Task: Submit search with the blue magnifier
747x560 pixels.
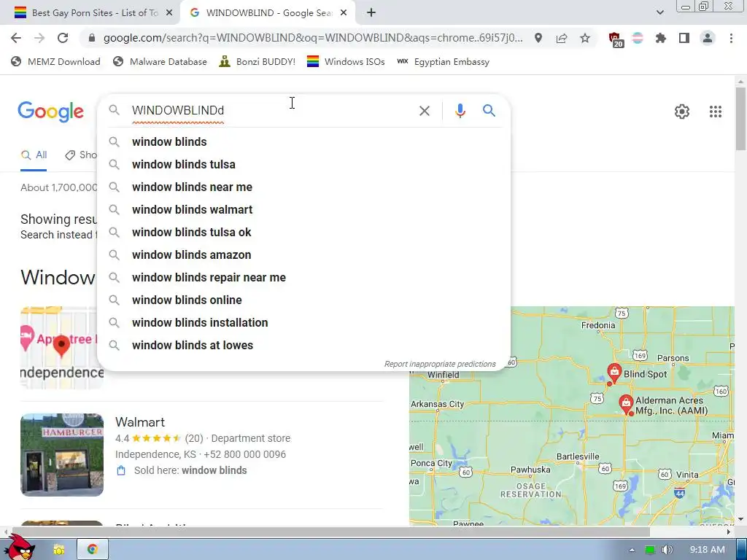Action: [489, 111]
